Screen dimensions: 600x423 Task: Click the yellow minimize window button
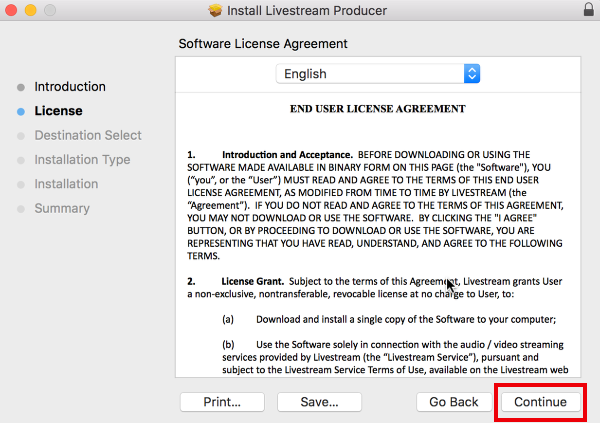pos(31,10)
